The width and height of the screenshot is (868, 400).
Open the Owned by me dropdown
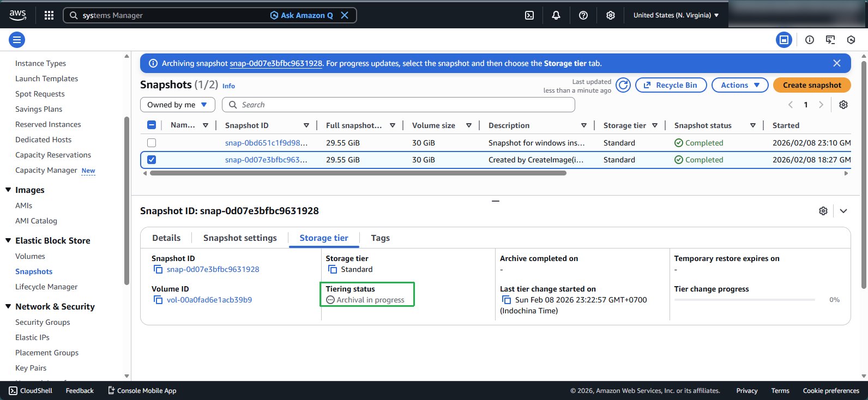click(178, 105)
